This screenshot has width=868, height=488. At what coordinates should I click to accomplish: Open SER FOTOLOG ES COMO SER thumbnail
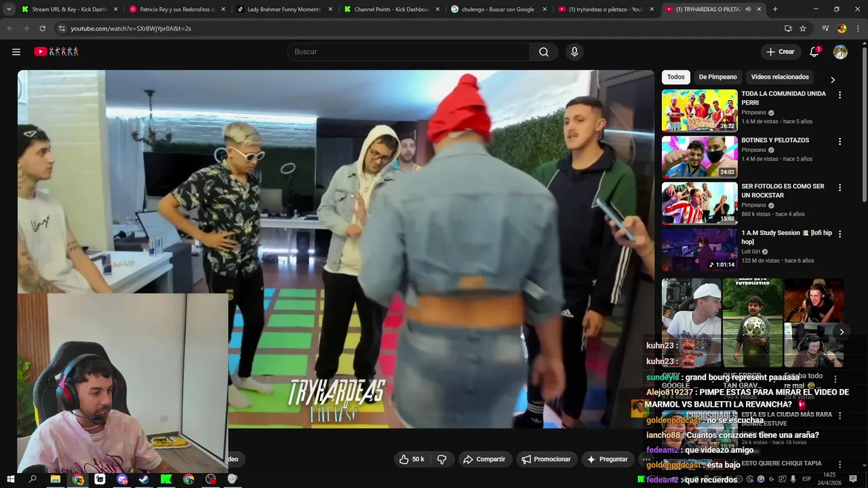pyautogui.click(x=699, y=203)
